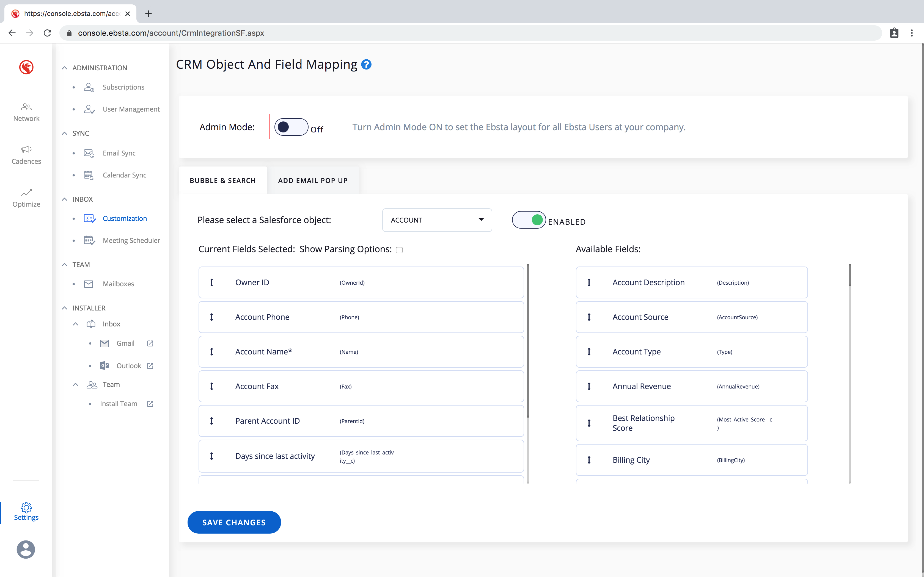Open the Optimize chart icon
Image resolution: width=924 pixels, height=577 pixels.
[26, 192]
